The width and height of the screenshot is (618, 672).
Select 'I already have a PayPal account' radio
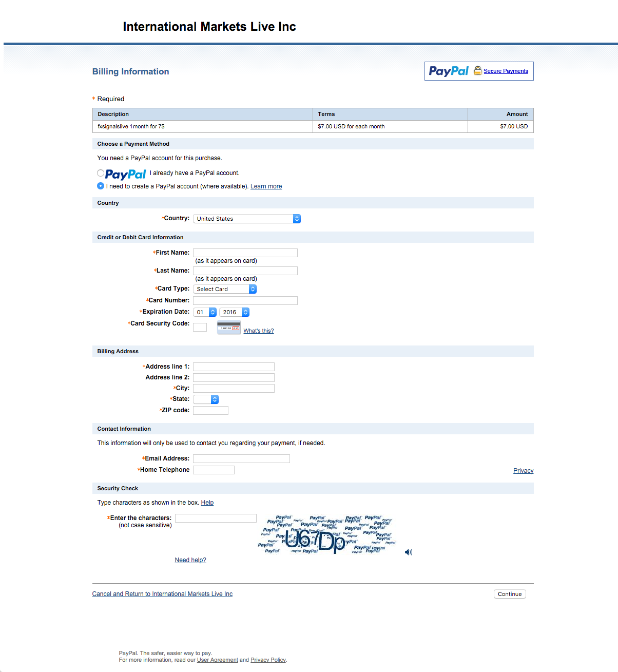click(x=101, y=173)
